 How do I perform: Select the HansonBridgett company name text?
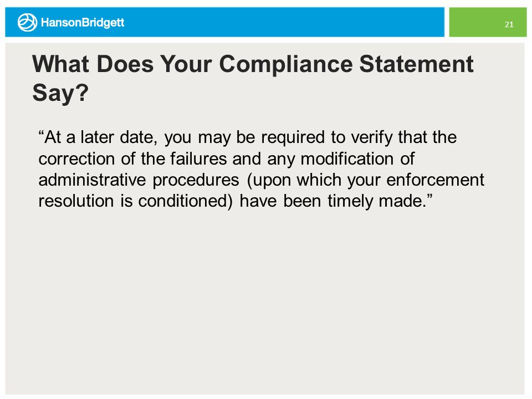pyautogui.click(x=83, y=23)
